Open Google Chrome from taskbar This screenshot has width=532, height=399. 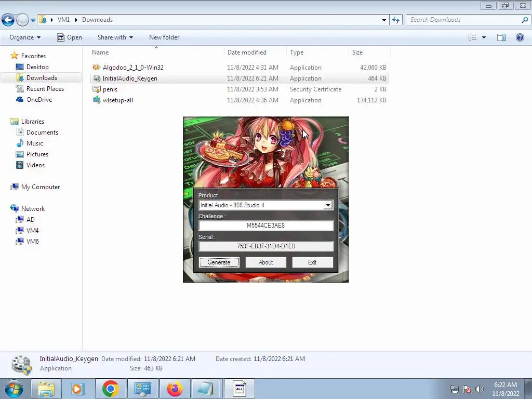[x=110, y=389]
